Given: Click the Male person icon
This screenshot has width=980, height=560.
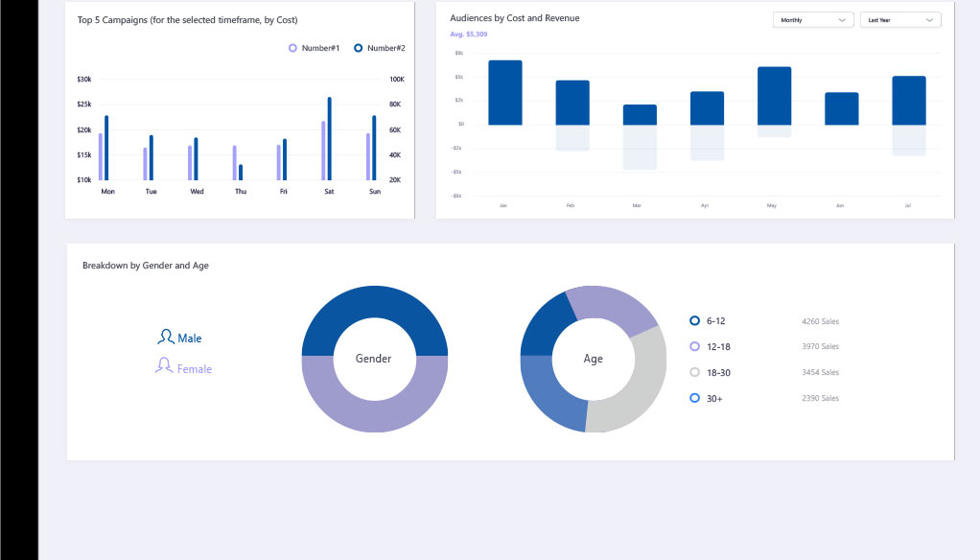Looking at the screenshot, I should 166,337.
